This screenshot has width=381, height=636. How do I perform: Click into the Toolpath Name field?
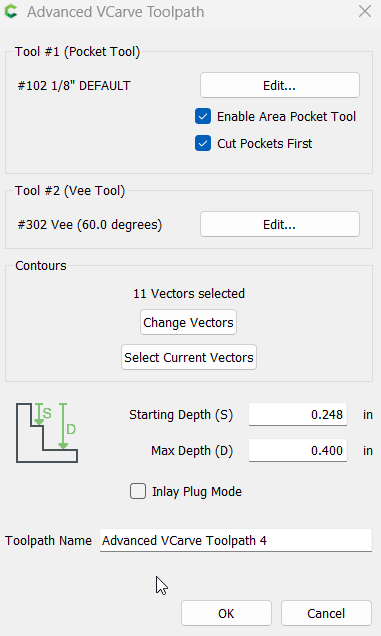(236, 540)
